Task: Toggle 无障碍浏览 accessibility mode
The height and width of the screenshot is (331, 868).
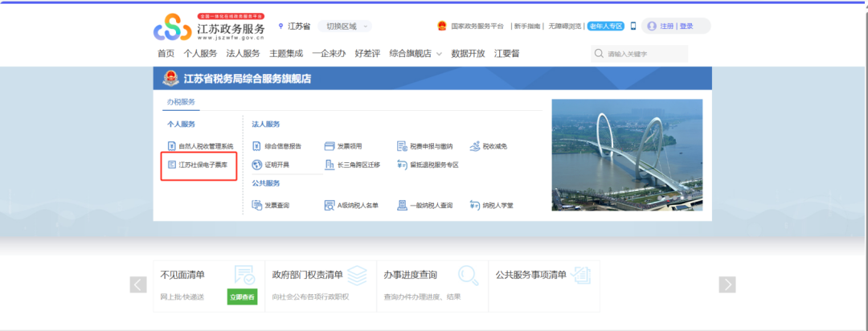Action: (566, 26)
